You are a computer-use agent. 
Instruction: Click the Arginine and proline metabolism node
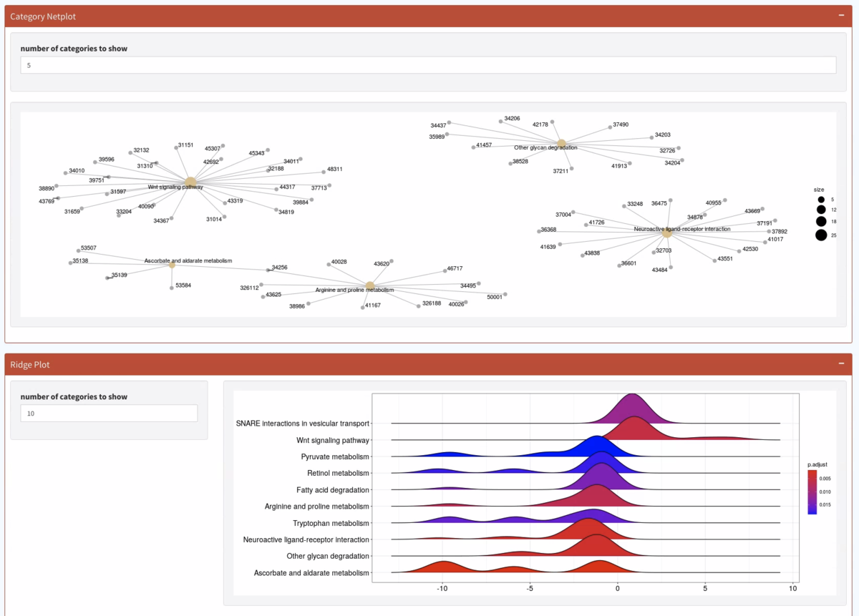[370, 286]
